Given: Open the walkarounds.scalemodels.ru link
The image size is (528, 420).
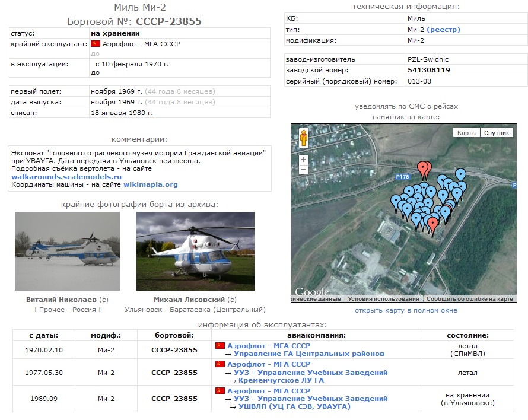Looking at the screenshot, I should coord(66,176).
